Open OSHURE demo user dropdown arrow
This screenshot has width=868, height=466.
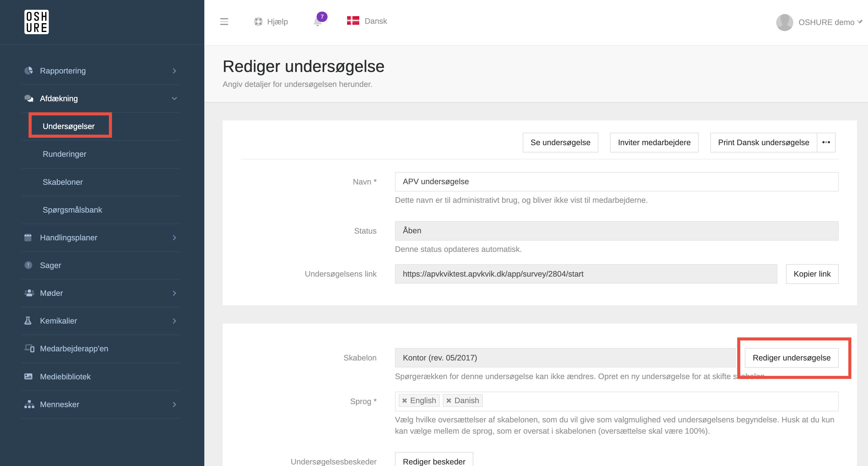pyautogui.click(x=859, y=22)
